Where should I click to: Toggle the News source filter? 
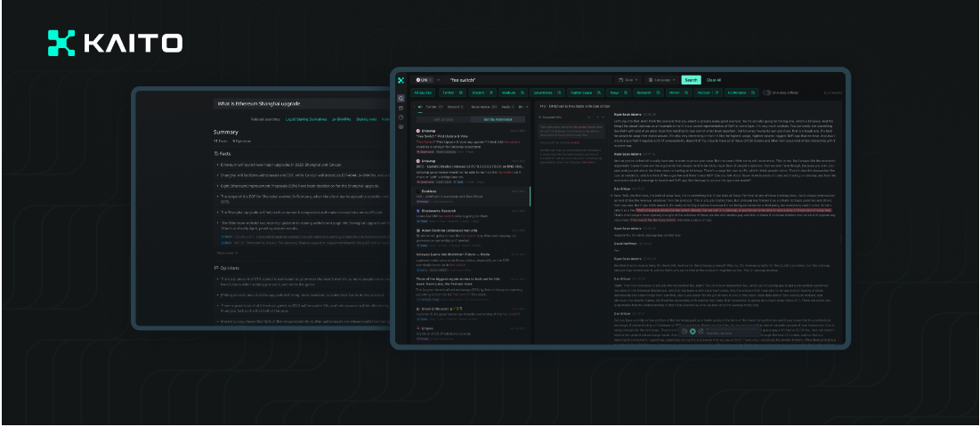[619, 93]
